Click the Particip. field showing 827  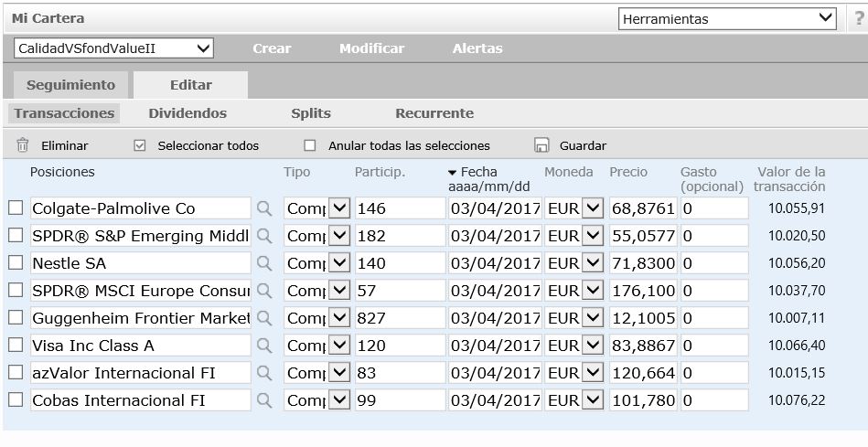[400, 318]
